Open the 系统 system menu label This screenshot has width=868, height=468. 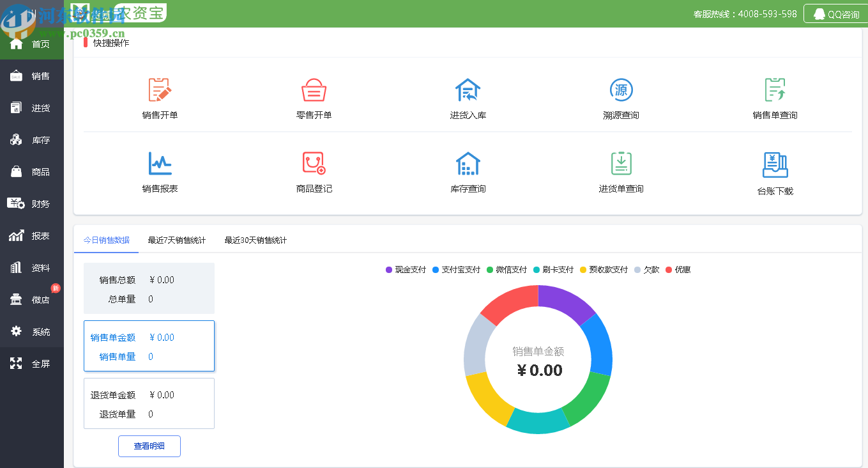(x=41, y=332)
